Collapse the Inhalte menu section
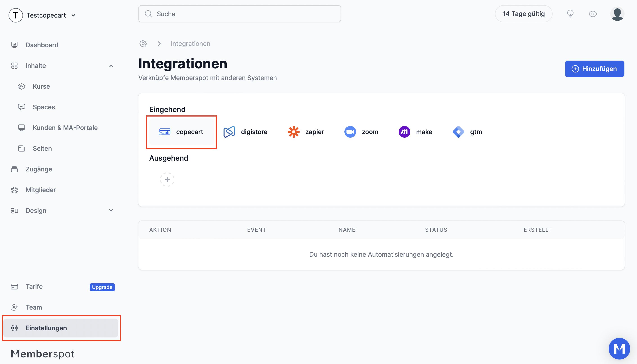This screenshot has height=364, width=637. pyautogui.click(x=111, y=66)
